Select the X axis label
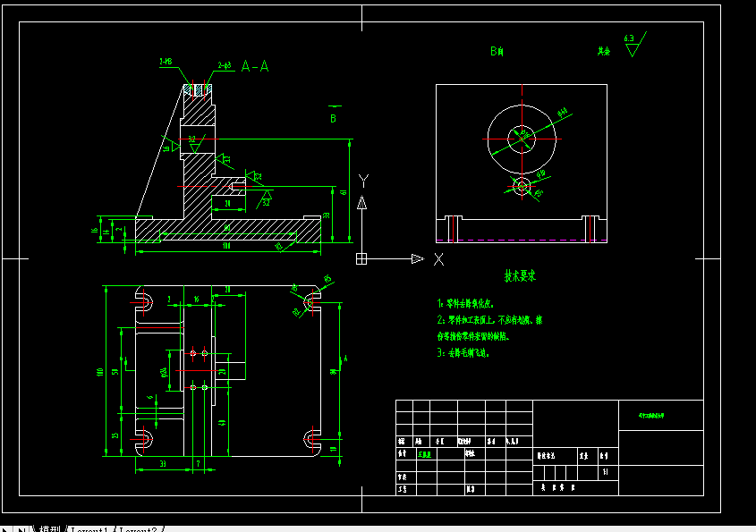Viewport: 756px width, 532px height. (438, 259)
